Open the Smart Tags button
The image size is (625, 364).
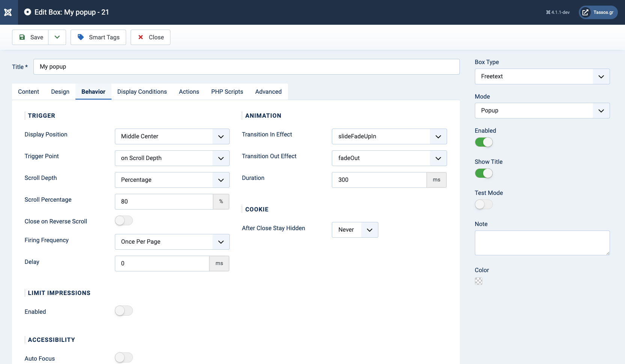click(98, 37)
